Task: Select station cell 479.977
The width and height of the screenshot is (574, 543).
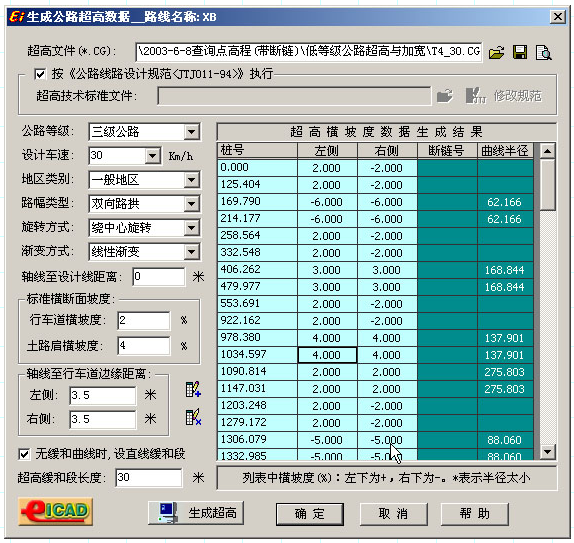Action: (x=257, y=287)
